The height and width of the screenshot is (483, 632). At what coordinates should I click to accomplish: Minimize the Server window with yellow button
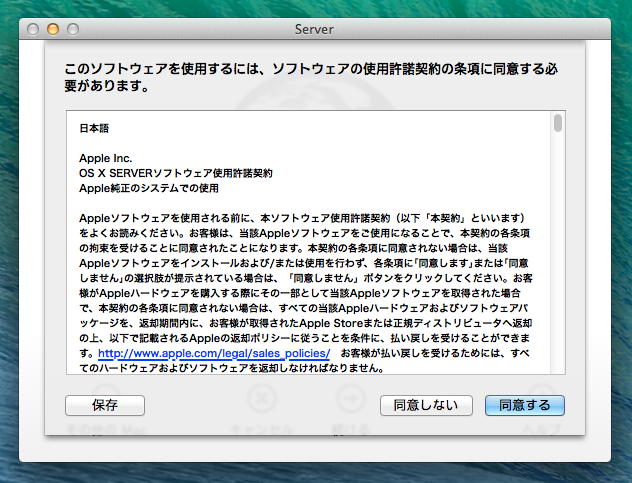[53, 29]
